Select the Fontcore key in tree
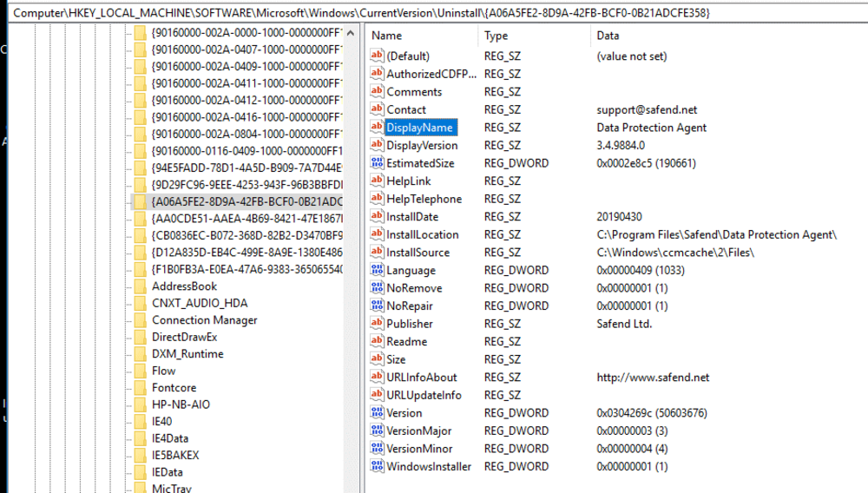The height and width of the screenshot is (493, 868). [174, 388]
